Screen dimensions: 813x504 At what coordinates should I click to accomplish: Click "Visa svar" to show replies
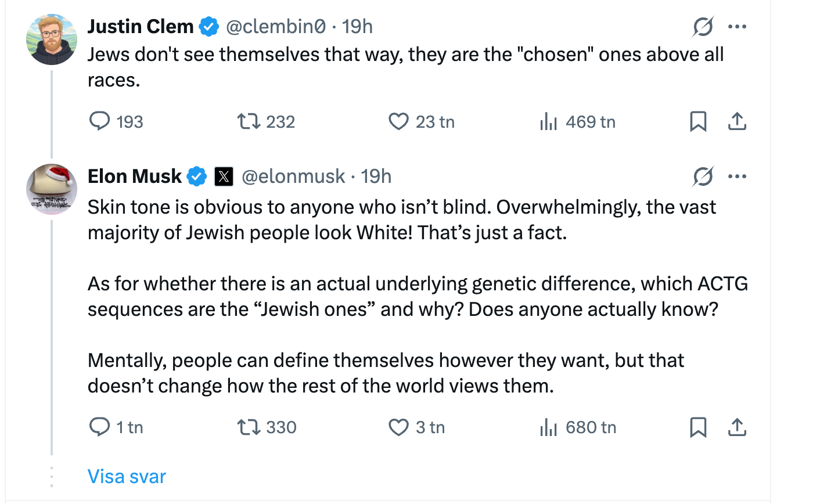pos(127,477)
